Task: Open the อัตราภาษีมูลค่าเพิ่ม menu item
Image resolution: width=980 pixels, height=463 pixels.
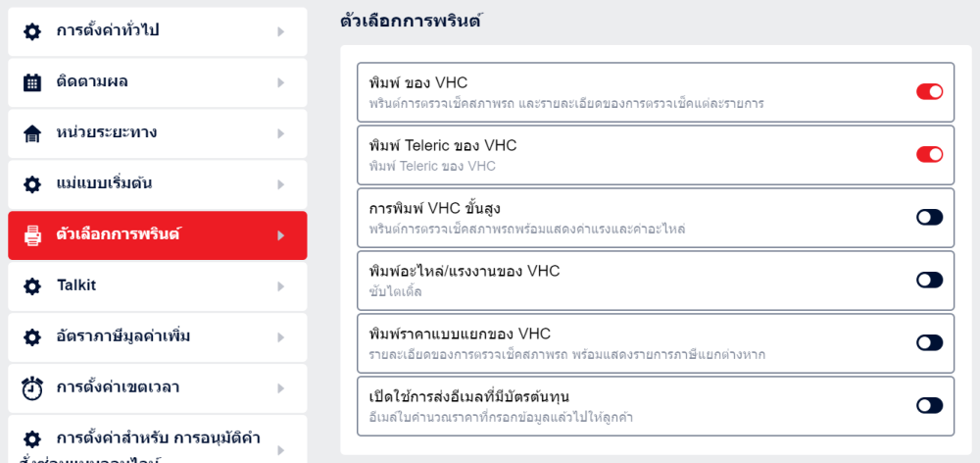Action: click(123, 337)
